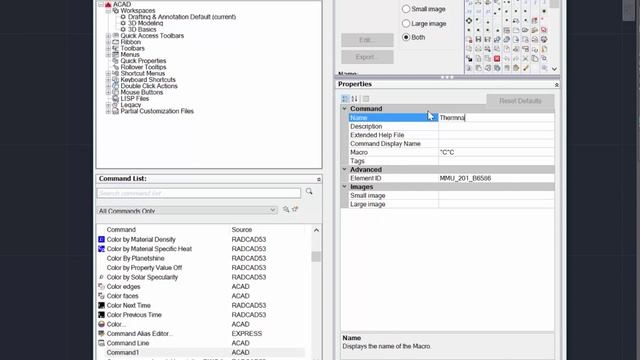Expand the Menus tree node
Image resolution: width=640 pixels, height=360 pixels.
[108, 55]
